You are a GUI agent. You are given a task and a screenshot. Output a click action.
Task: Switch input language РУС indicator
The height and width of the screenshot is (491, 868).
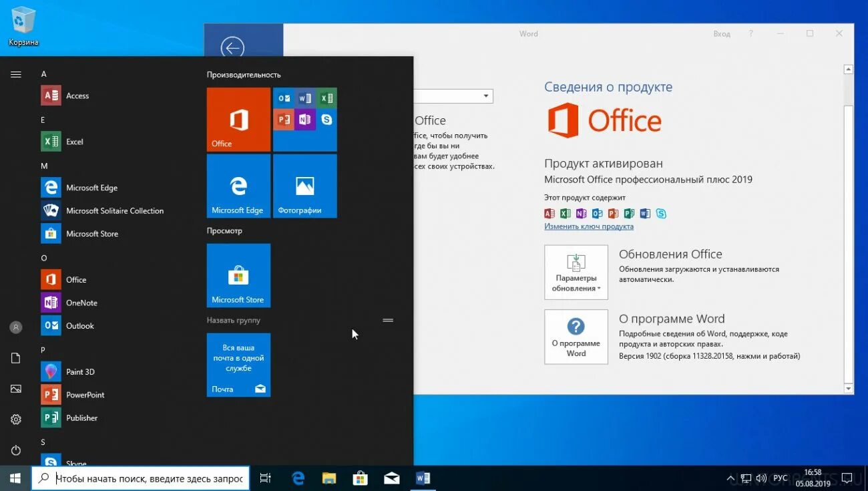(x=781, y=478)
